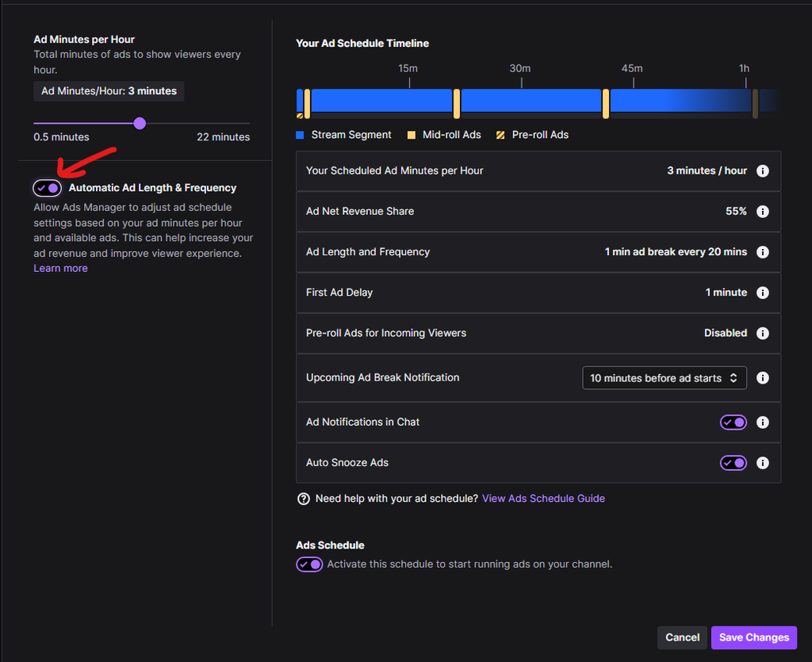
Task: Open the View Ads Schedule Guide link
Action: tap(543, 498)
